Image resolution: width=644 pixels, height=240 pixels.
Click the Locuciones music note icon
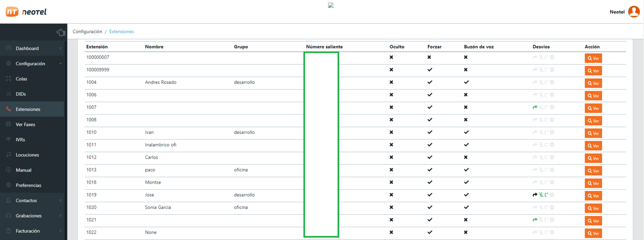(x=8, y=155)
